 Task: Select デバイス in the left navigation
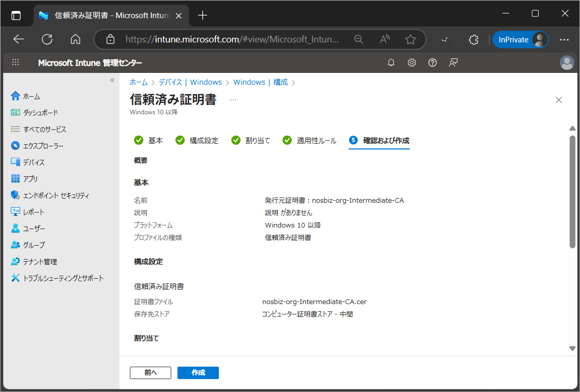[34, 162]
